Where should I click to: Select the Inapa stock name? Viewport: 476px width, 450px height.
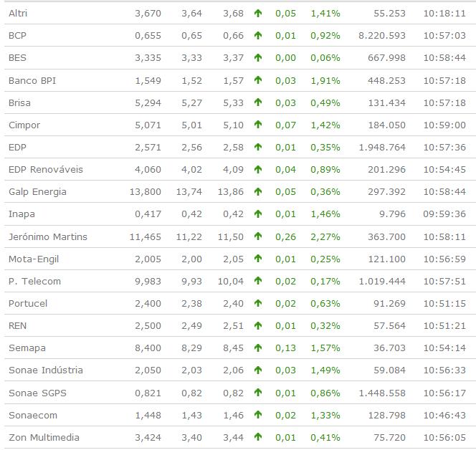[x=22, y=214]
